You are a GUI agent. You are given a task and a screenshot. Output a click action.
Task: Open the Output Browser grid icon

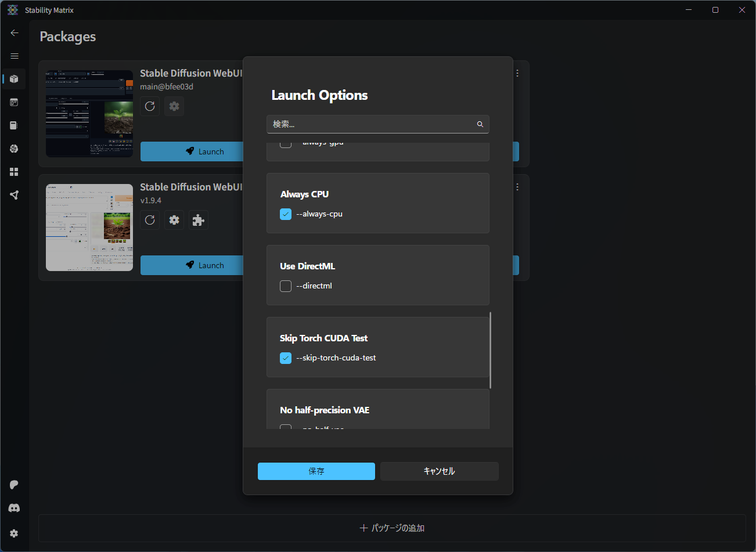click(15, 172)
